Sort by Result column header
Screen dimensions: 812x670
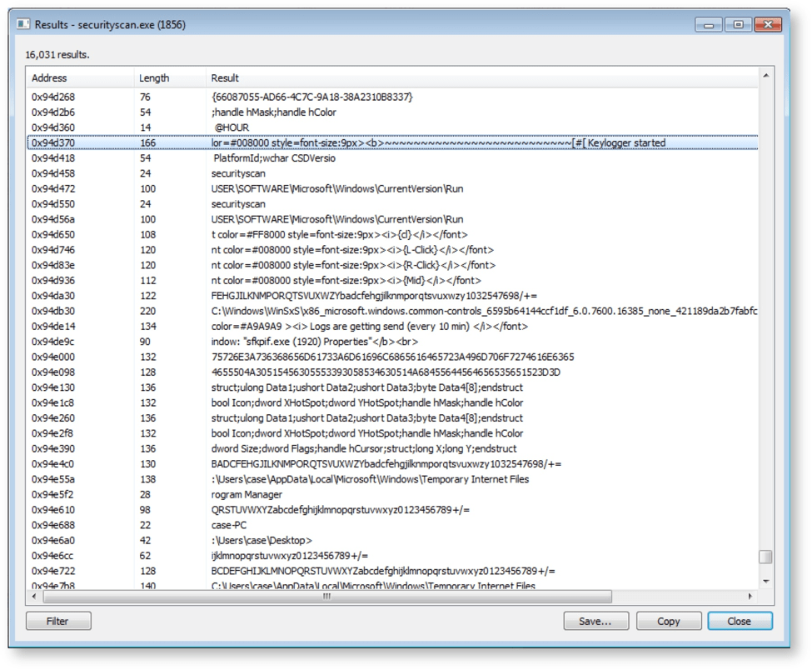(481, 78)
